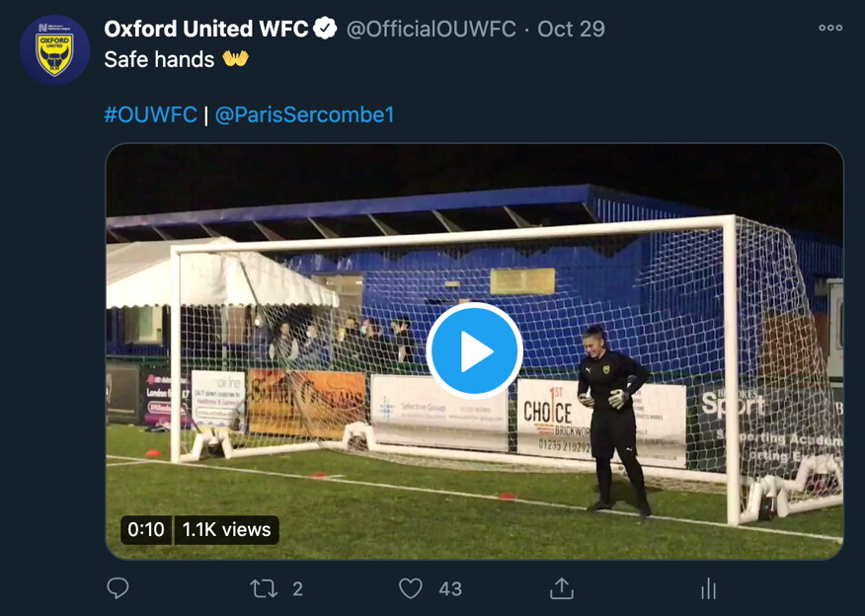This screenshot has width=865, height=616.
Task: Open the Oxford United WFC profile name
Action: (x=205, y=29)
